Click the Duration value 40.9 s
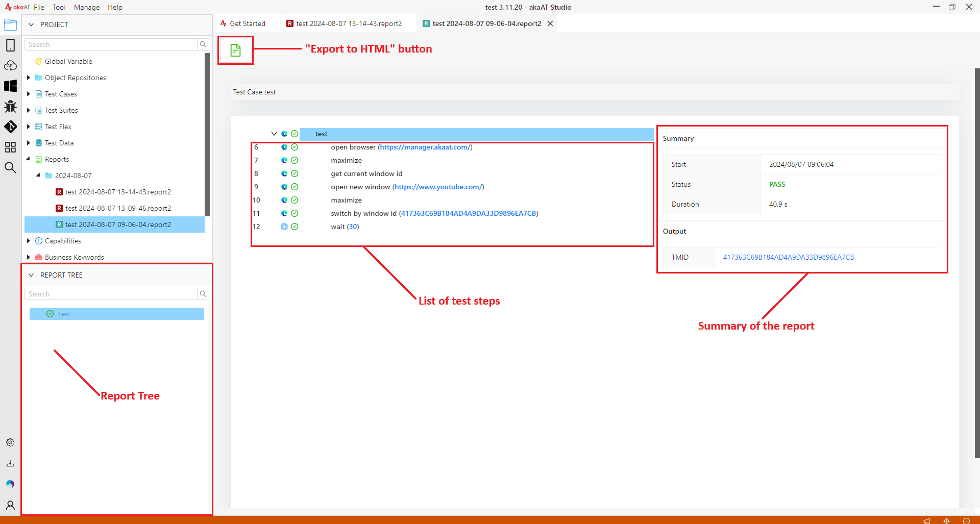The width and height of the screenshot is (980, 524). (778, 204)
